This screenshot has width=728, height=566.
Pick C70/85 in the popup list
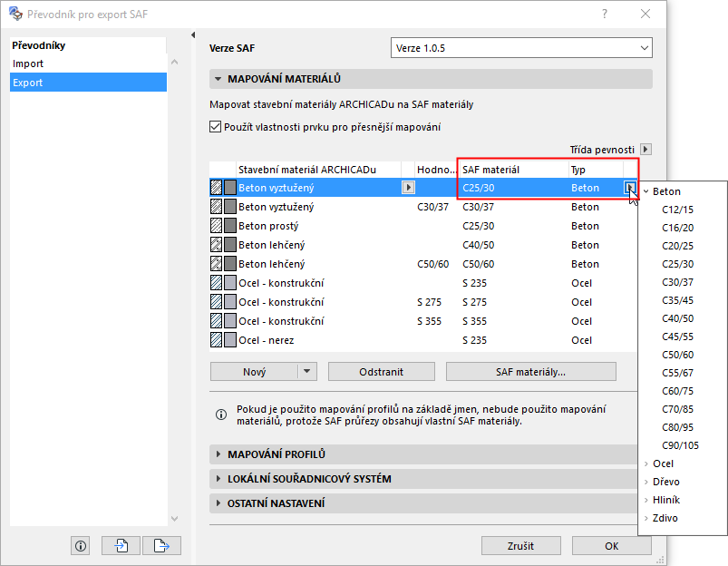click(677, 409)
